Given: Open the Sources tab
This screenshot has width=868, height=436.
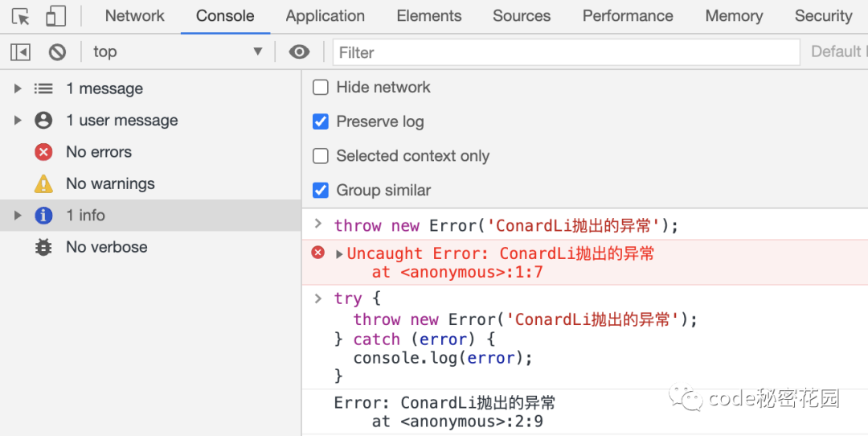Looking at the screenshot, I should [522, 16].
